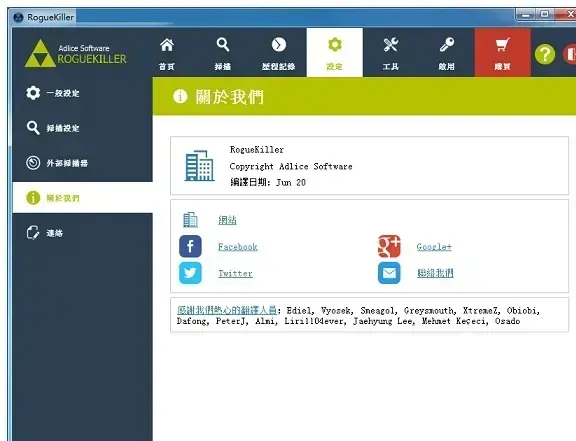
Task: Click the small building icon beside 網站
Action: coord(190,220)
